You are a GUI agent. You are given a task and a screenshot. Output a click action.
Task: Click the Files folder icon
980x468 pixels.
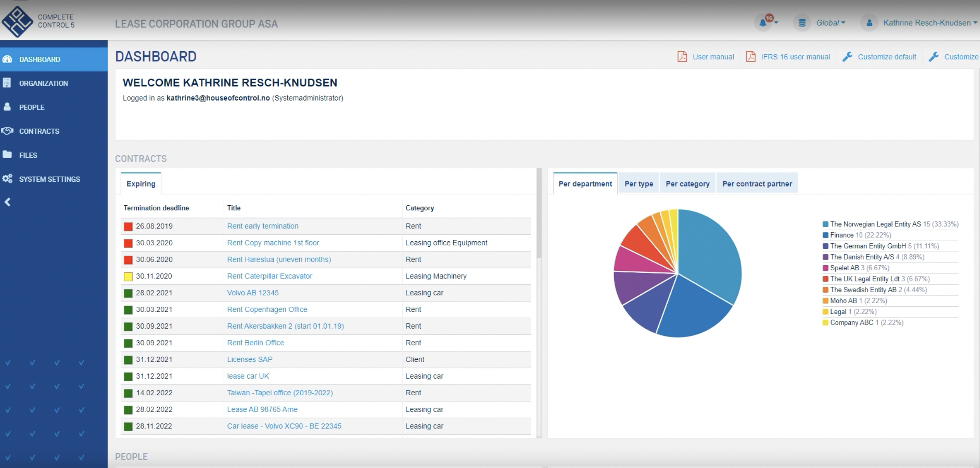pos(7,155)
